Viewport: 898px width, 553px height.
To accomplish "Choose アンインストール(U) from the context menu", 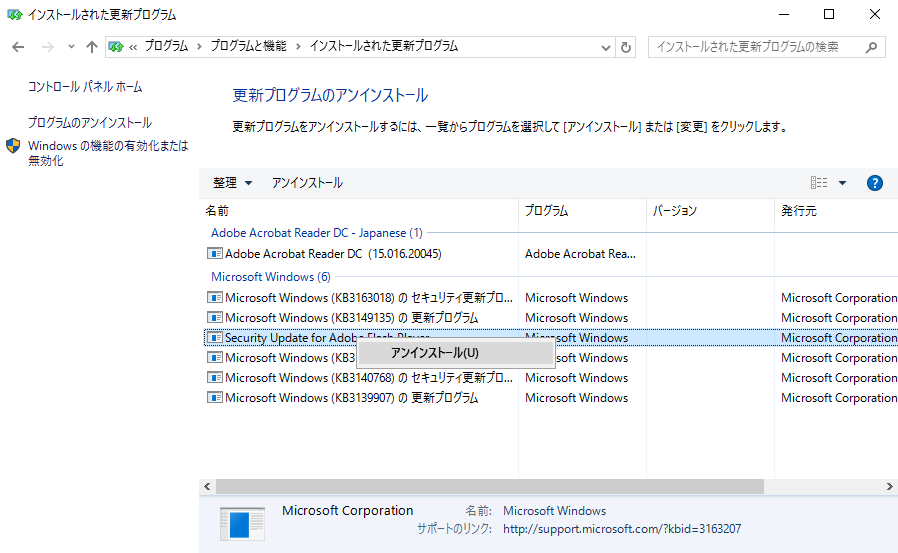I will point(435,353).
